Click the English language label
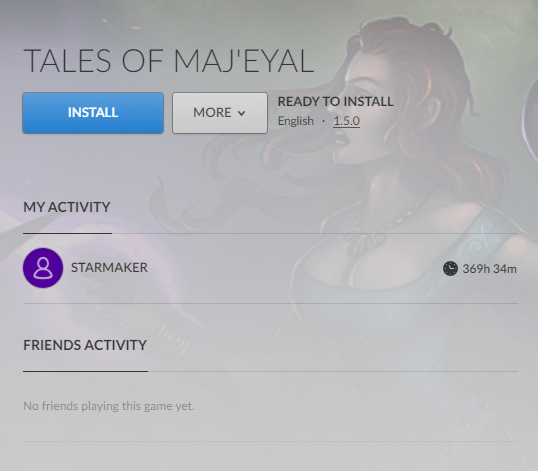Viewport: 538px width, 471px height. pos(296,121)
